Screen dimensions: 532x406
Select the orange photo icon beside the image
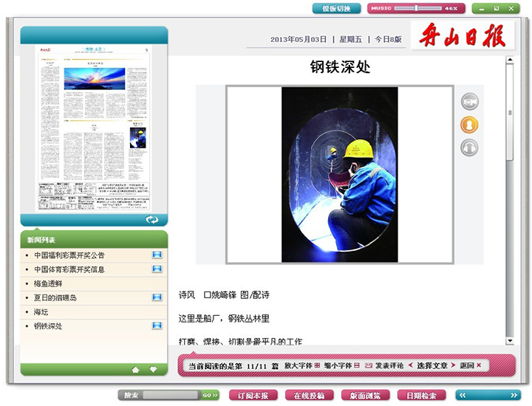(x=469, y=125)
